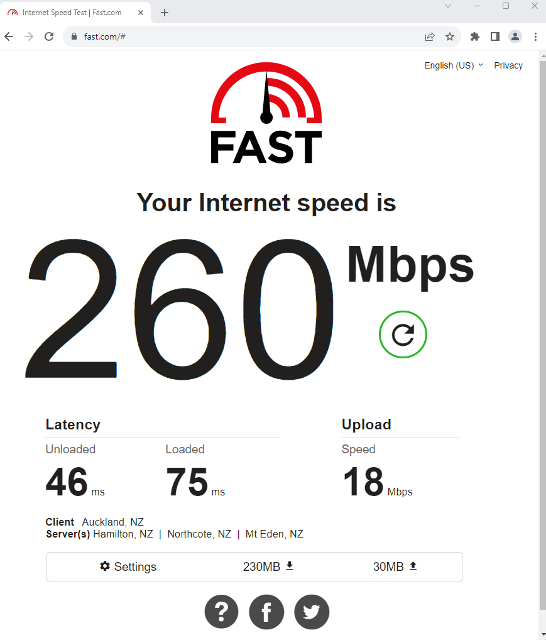The width and height of the screenshot is (546, 640).
Task: Open the Chrome extensions puzzle icon
Action: pyautogui.click(x=475, y=37)
